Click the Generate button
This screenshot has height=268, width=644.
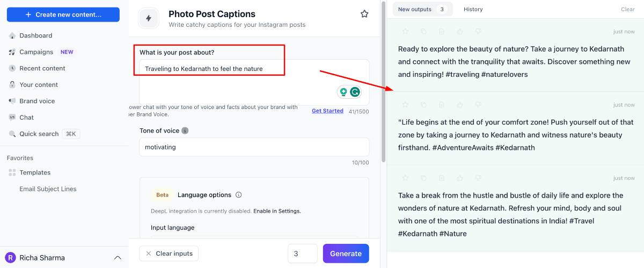coord(346,253)
